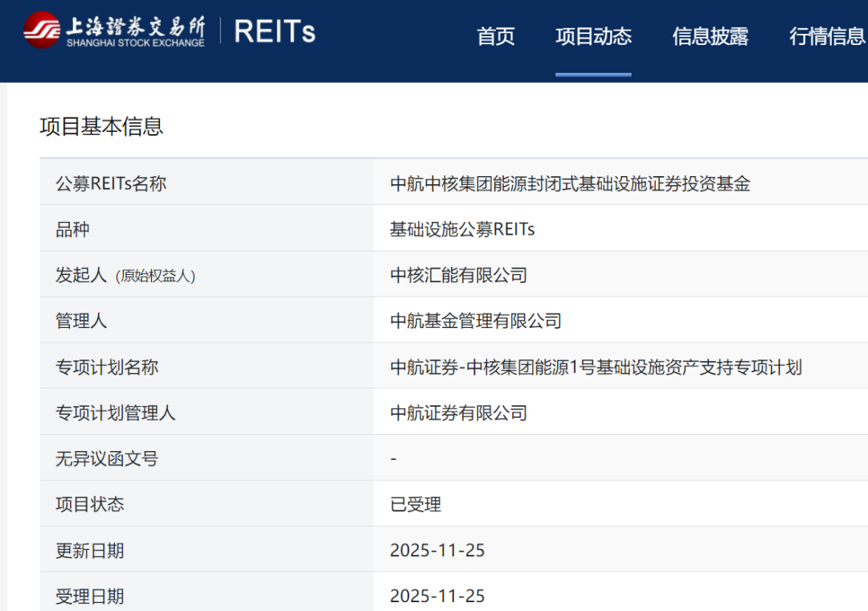Click the 项目基本信息 section heading
The height and width of the screenshot is (611, 868).
coord(101,126)
